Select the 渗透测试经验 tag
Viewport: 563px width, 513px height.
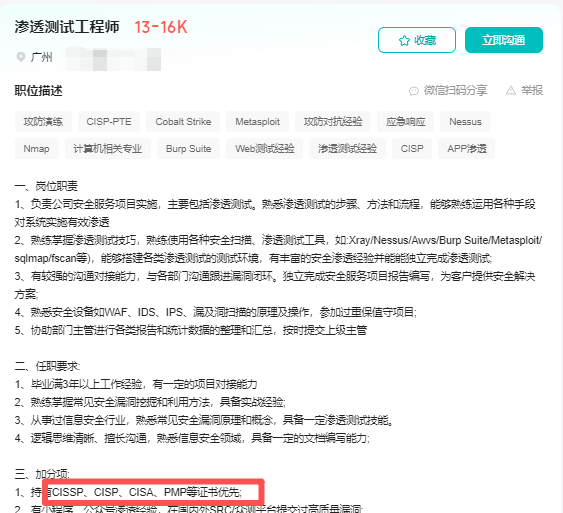point(348,149)
